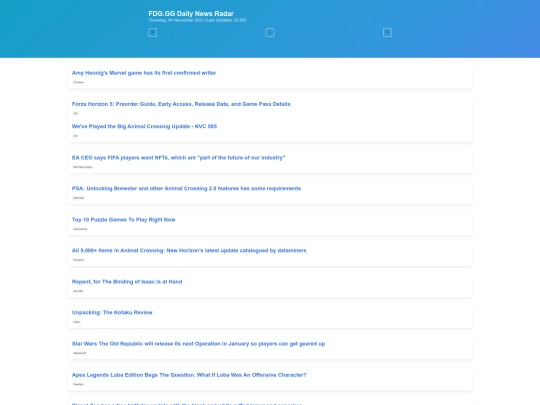The height and width of the screenshot is (405, 540).
Task: Click source tag under Top 10 Puzzle Games
Action: click(x=80, y=229)
